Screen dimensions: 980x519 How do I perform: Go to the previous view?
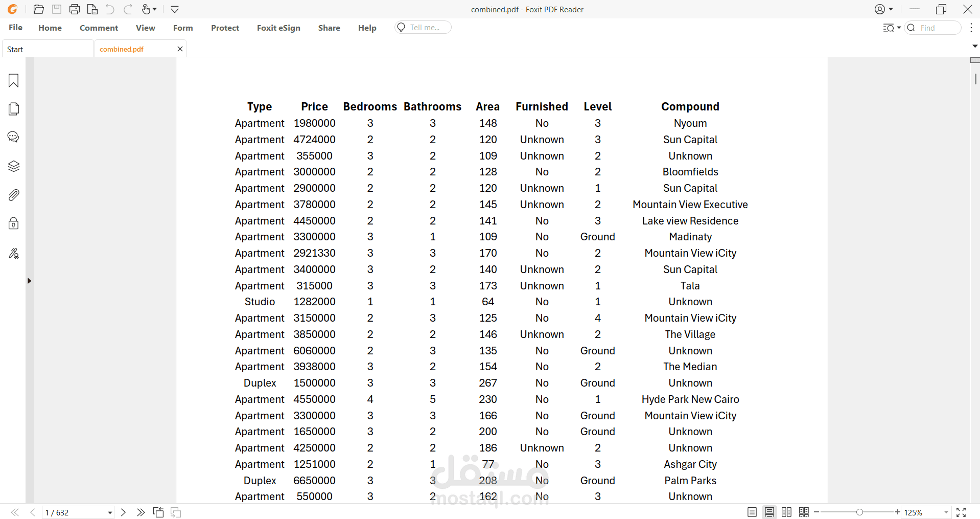tap(158, 512)
